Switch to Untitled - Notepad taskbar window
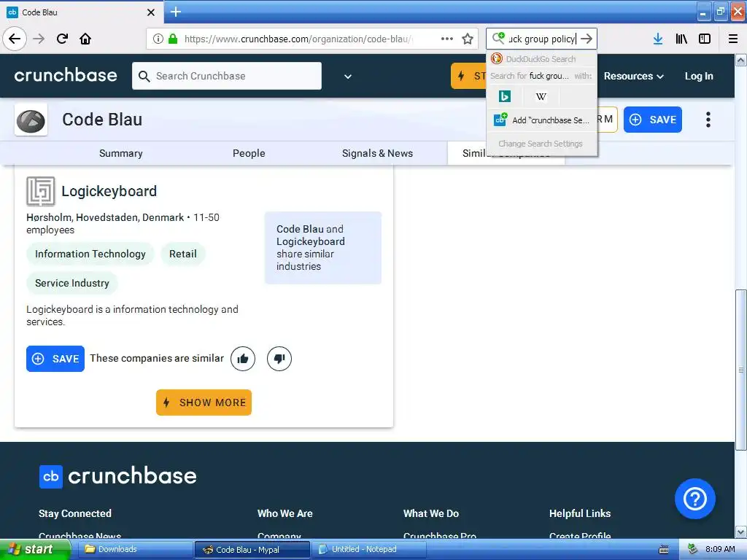 point(368,550)
